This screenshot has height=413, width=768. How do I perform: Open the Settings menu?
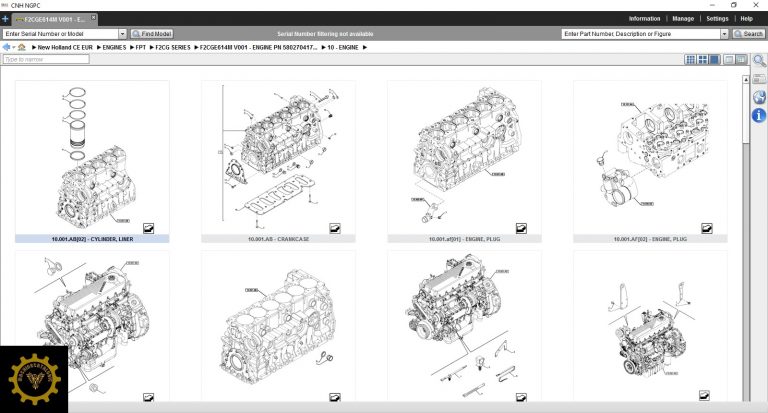(x=717, y=19)
